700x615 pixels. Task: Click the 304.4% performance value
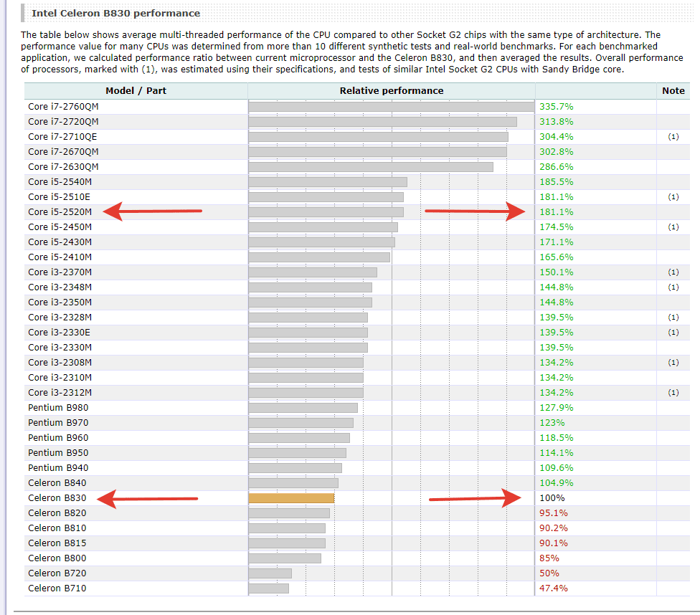557,137
